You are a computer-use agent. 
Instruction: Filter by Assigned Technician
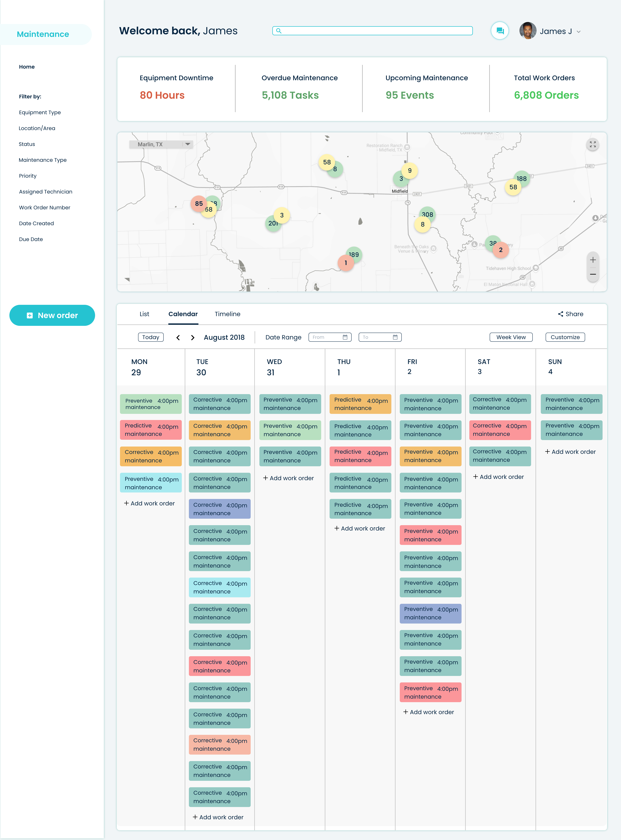click(45, 192)
